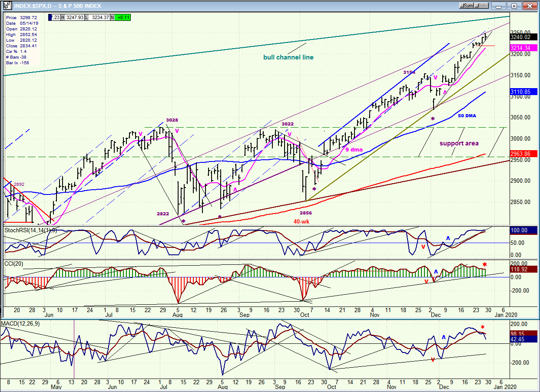Maximize the S&P 500 chart window

[514, 6]
